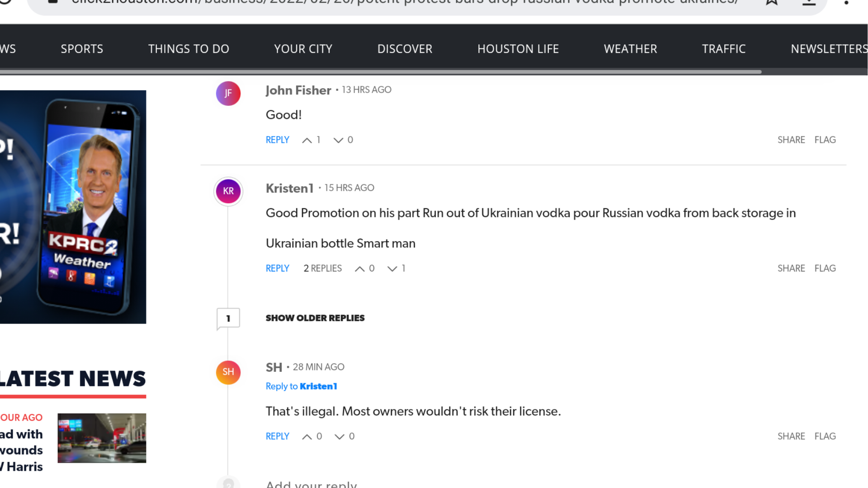Downvote John Fisher's comment
Image resolution: width=868 pixels, height=488 pixels.
[x=338, y=140]
